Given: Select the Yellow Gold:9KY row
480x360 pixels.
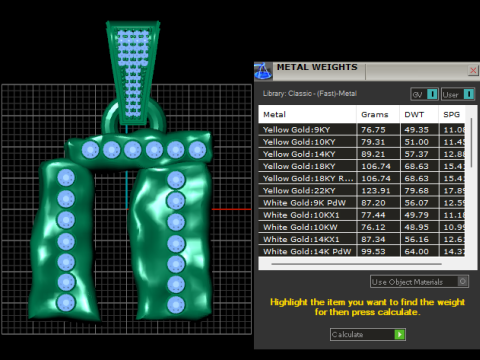Looking at the screenshot, I should [362, 130].
